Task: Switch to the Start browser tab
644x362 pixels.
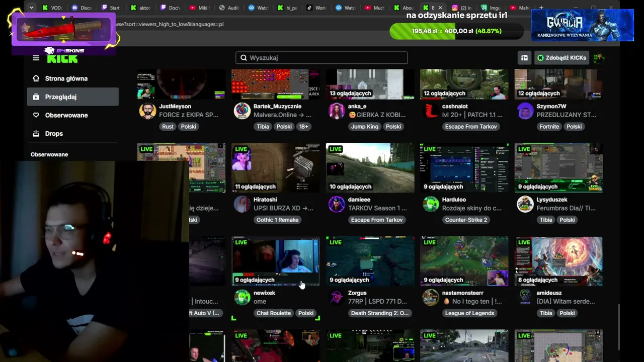Action: tap(111, 8)
